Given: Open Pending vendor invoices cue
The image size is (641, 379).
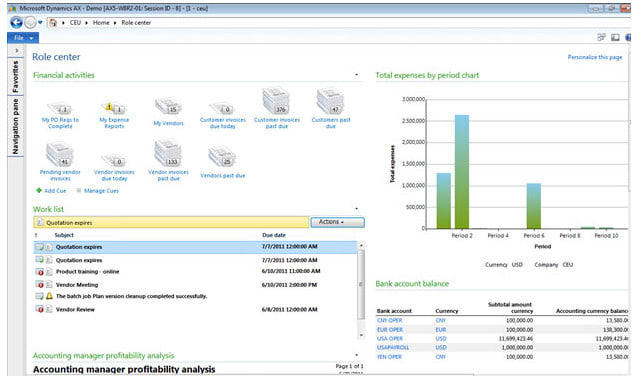Looking at the screenshot, I should click(60, 161).
